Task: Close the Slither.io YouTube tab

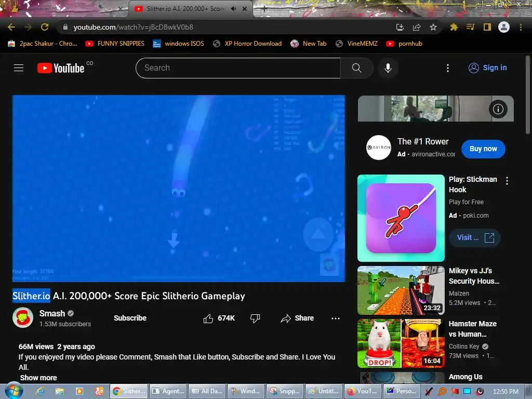Action: tap(245, 9)
